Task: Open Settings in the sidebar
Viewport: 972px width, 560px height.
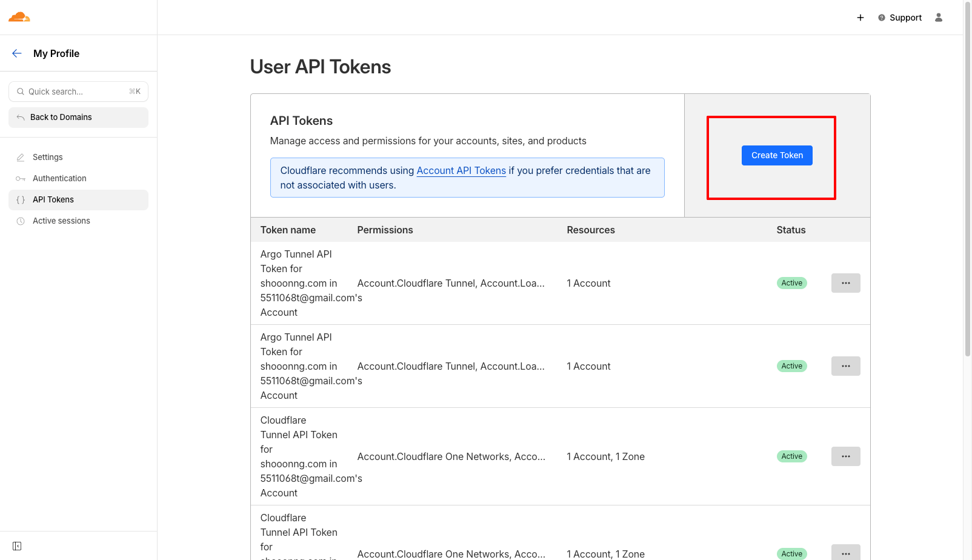Action: (78, 157)
